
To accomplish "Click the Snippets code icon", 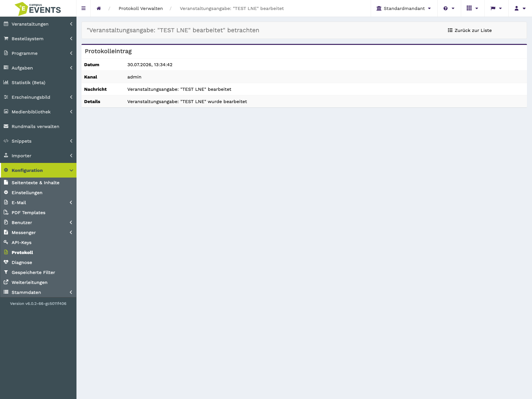I will pos(6,141).
